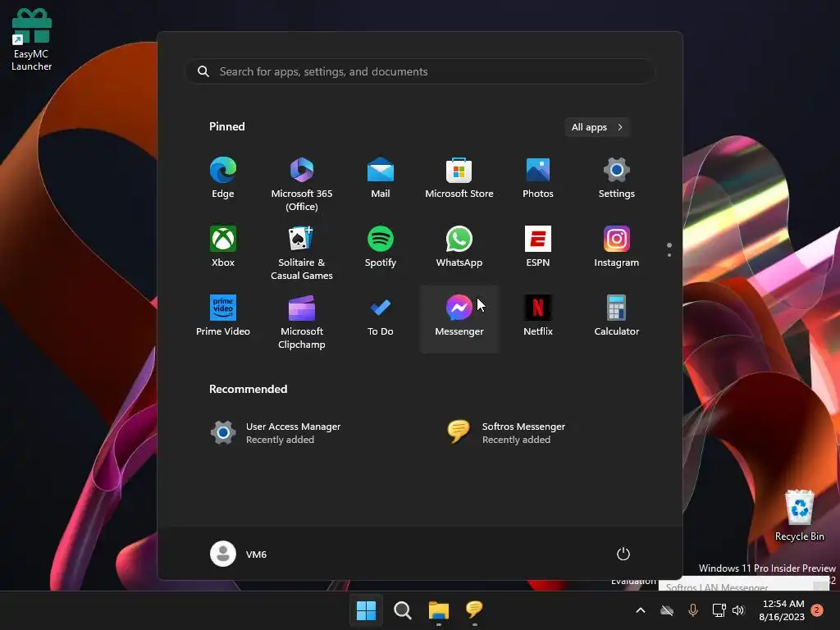
Task: Click the Start menu search field
Action: point(419,71)
